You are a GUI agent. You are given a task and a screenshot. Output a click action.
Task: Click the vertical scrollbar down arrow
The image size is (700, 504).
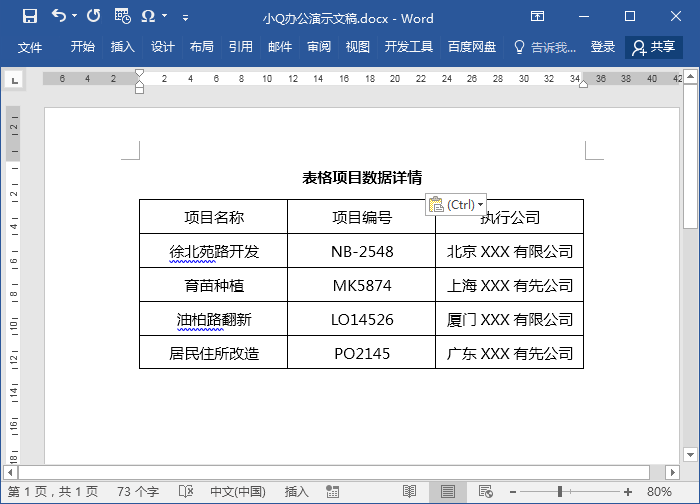691,455
